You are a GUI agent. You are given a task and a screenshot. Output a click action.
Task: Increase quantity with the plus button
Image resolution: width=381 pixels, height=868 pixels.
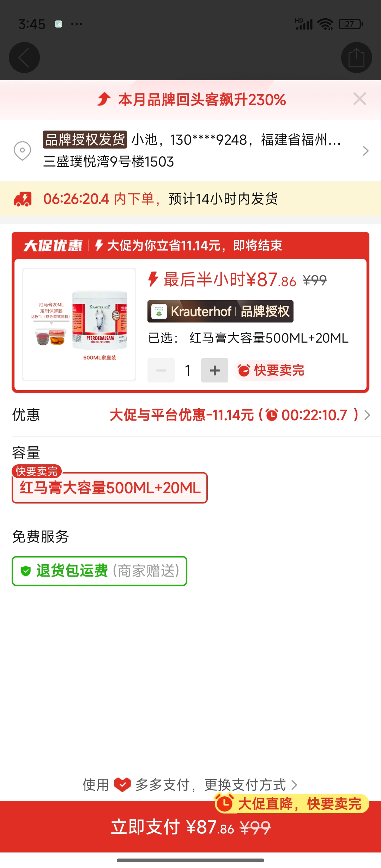[x=214, y=370]
